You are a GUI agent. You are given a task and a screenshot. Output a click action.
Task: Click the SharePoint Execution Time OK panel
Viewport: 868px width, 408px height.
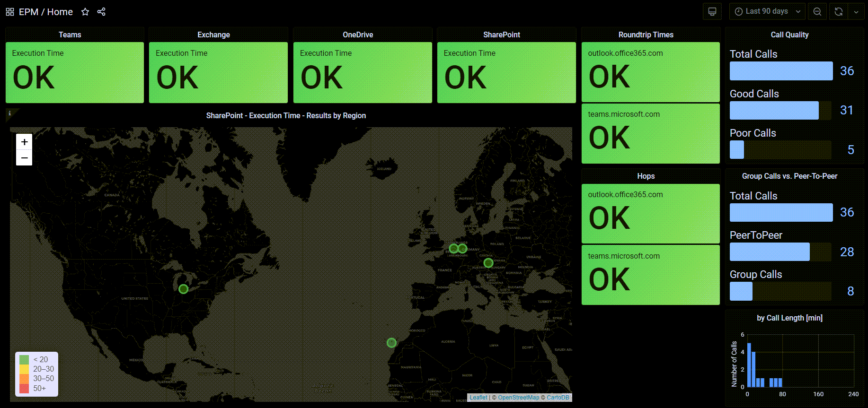pyautogui.click(x=506, y=72)
